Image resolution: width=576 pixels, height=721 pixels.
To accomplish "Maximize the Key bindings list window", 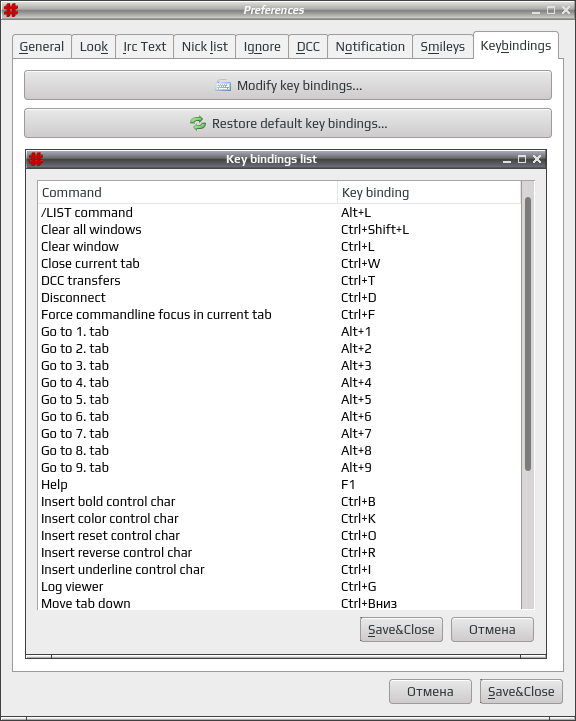I will point(522,159).
